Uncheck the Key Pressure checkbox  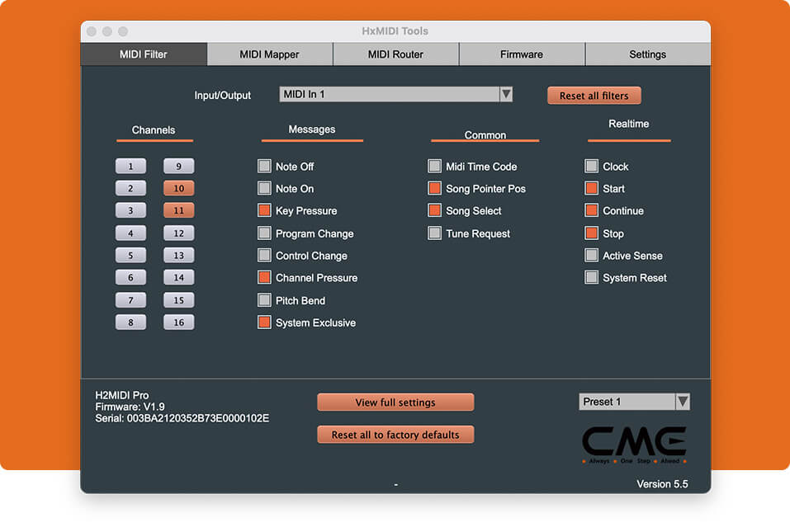click(x=264, y=211)
